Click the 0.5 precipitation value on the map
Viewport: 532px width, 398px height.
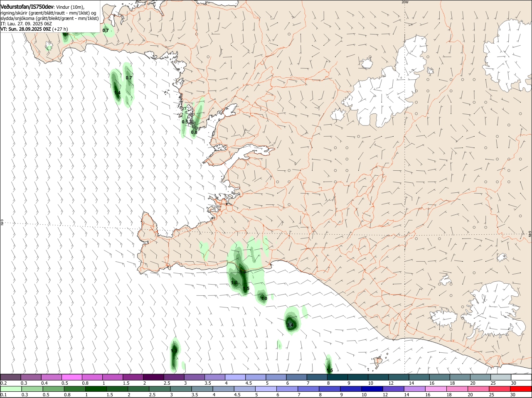click(185, 122)
